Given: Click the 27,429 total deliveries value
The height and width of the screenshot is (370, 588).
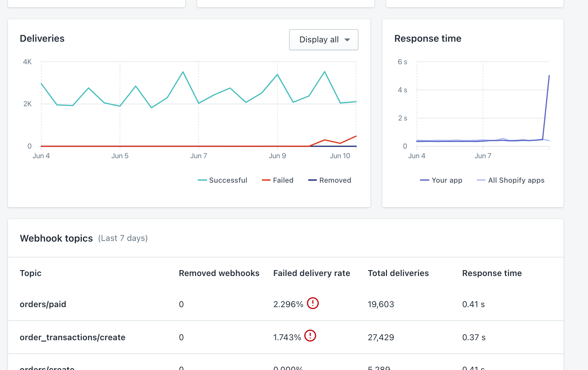Looking at the screenshot, I should pos(381,337).
